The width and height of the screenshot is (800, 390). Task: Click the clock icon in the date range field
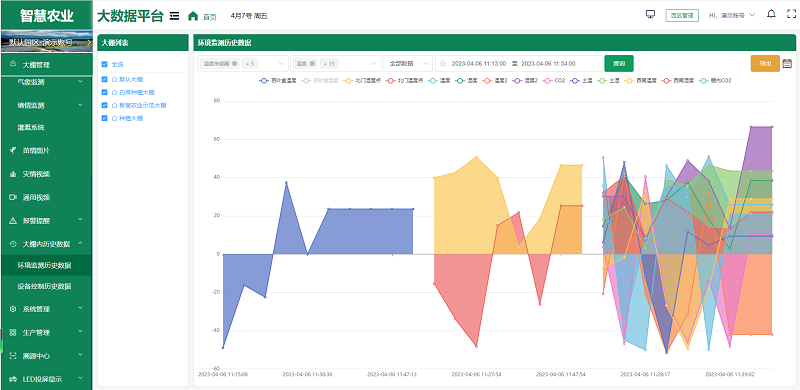pos(443,64)
